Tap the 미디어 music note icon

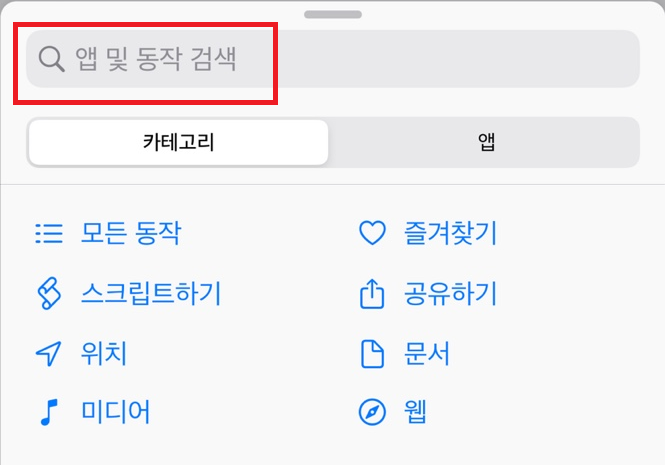point(49,412)
